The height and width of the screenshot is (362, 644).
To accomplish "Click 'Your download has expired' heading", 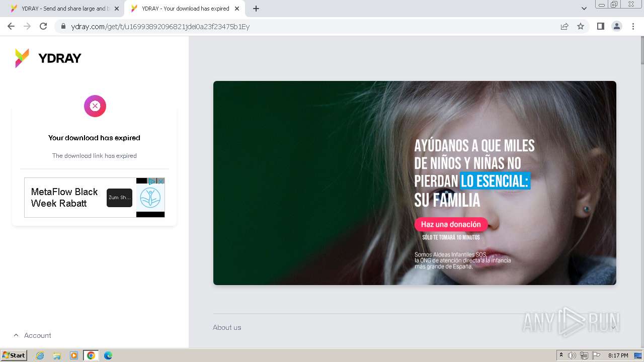I will [94, 138].
